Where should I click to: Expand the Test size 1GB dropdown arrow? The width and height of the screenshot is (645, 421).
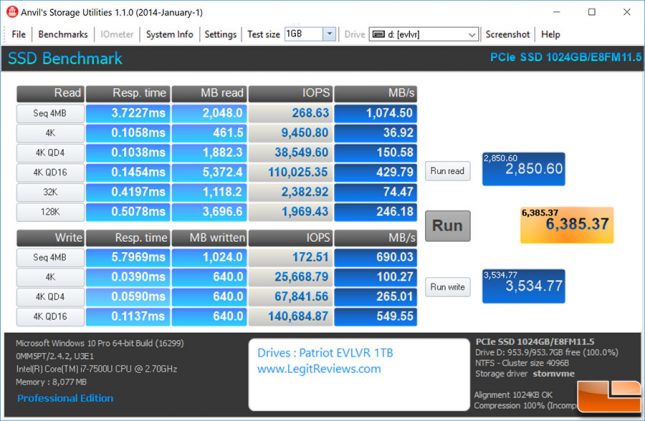click(329, 34)
